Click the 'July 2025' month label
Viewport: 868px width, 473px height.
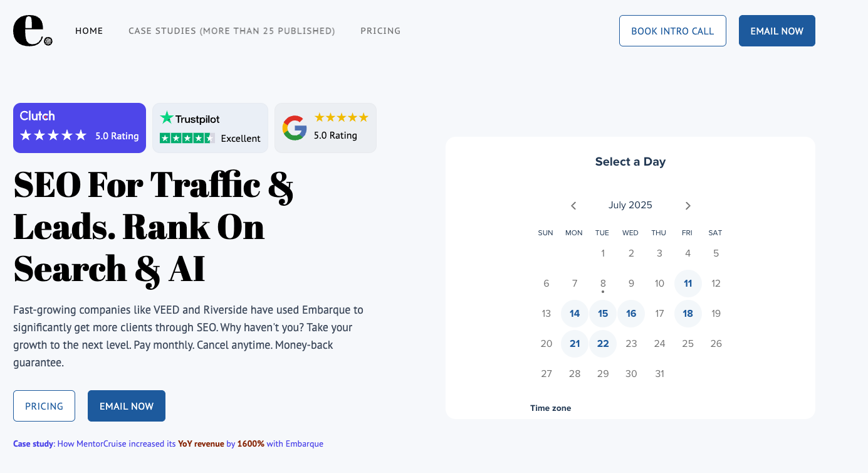(630, 205)
